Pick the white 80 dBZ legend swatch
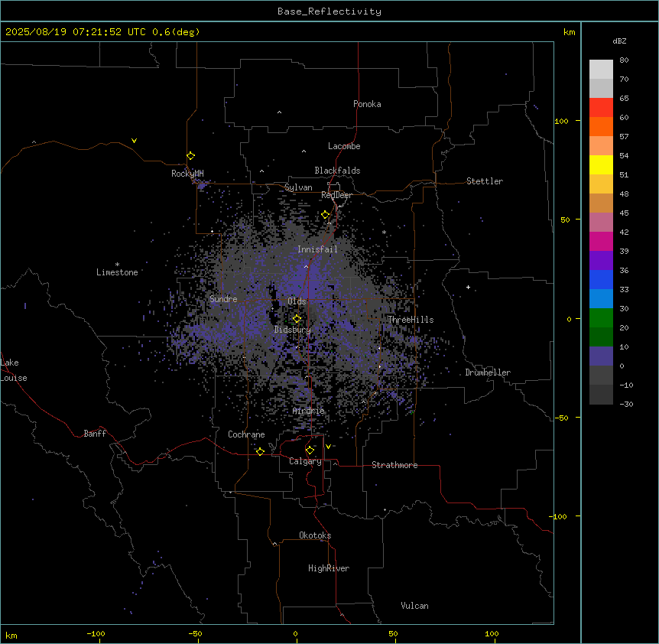This screenshot has height=644, width=659. 601,70
